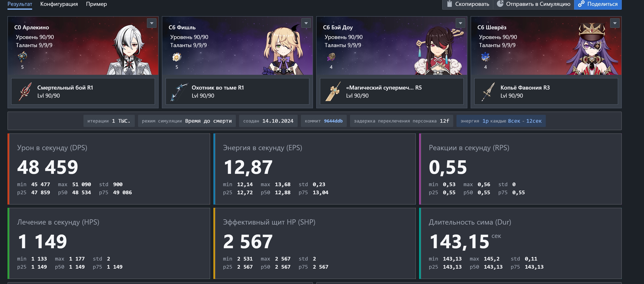Click the Охотник во тьме bow icon
Image resolution: width=644 pixels, height=284 pixels.
point(179,92)
